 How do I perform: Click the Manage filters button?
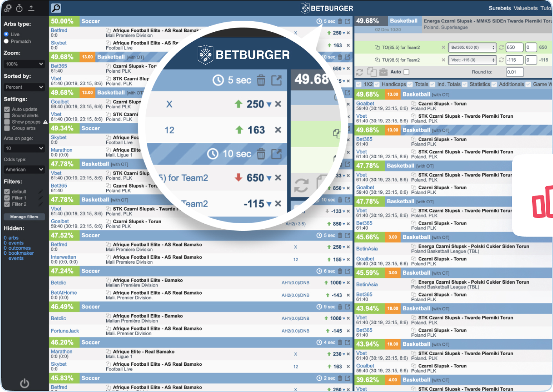[24, 217]
